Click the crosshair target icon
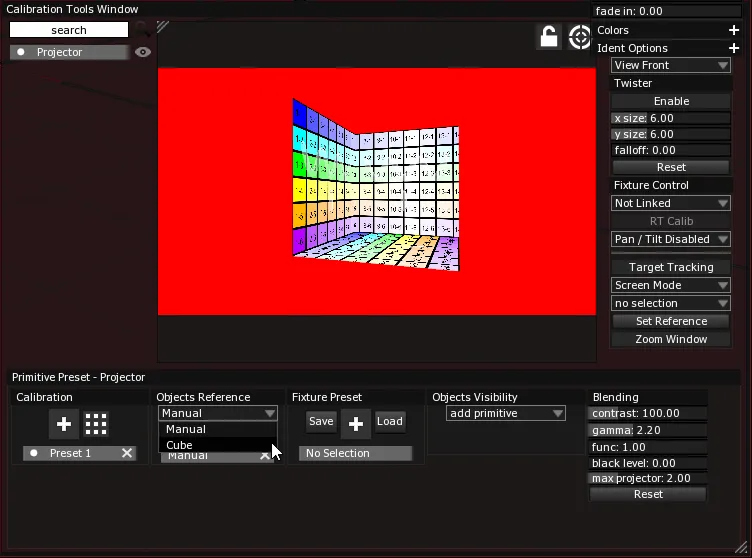Image resolution: width=752 pixels, height=558 pixels. coord(579,37)
